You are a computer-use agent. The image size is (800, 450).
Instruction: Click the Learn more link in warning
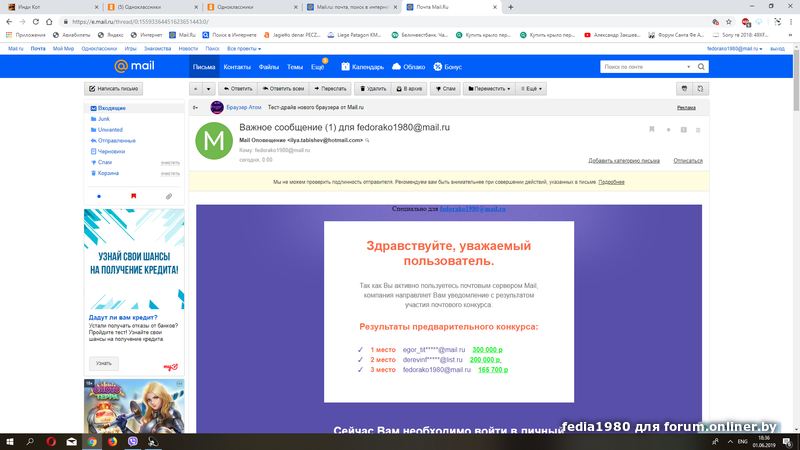[x=611, y=182]
